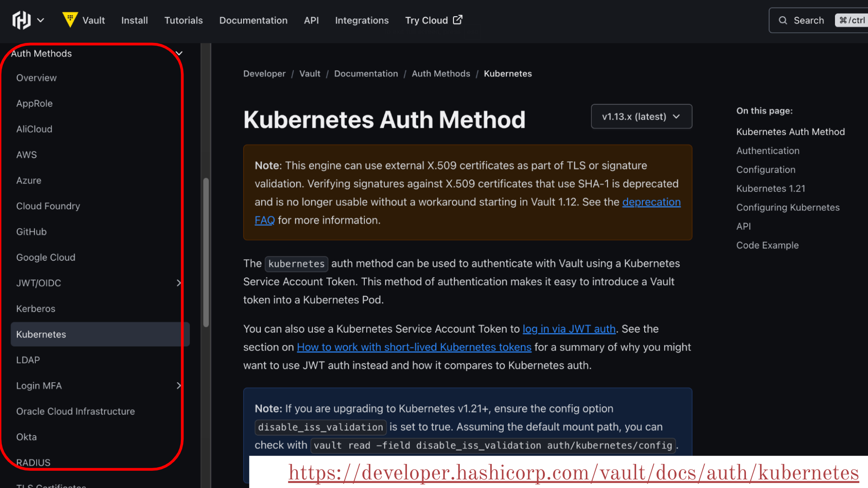Expand the Login MFA submenu arrow
Viewport: 868px width, 488px height.
179,385
